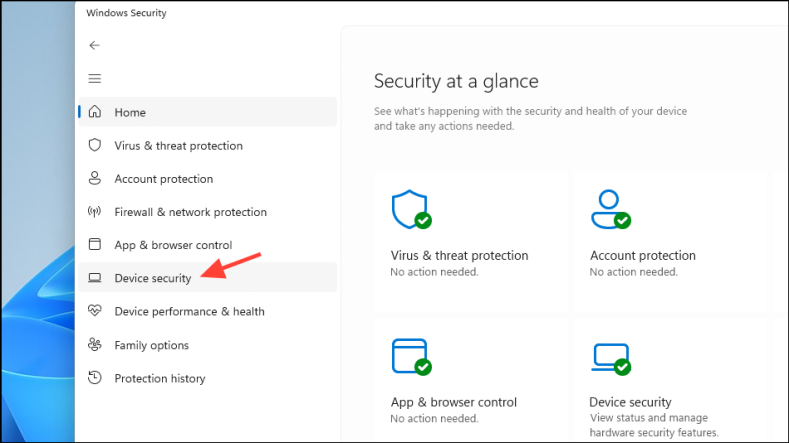Open Firewall & network protection page

click(x=190, y=212)
